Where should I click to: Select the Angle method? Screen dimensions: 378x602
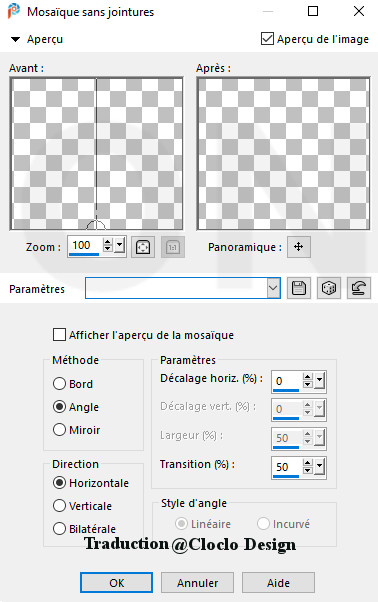(x=59, y=407)
